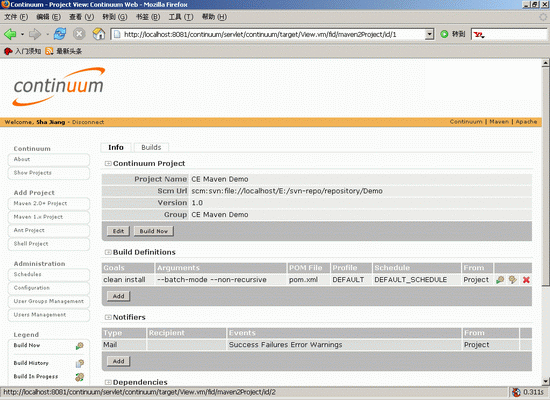Click the Edit project button
Screen dimensions: 550x400
[x=118, y=231]
